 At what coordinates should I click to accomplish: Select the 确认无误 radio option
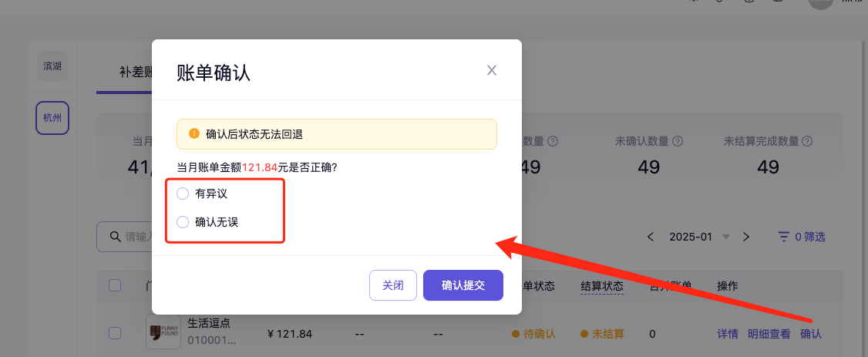(x=183, y=222)
